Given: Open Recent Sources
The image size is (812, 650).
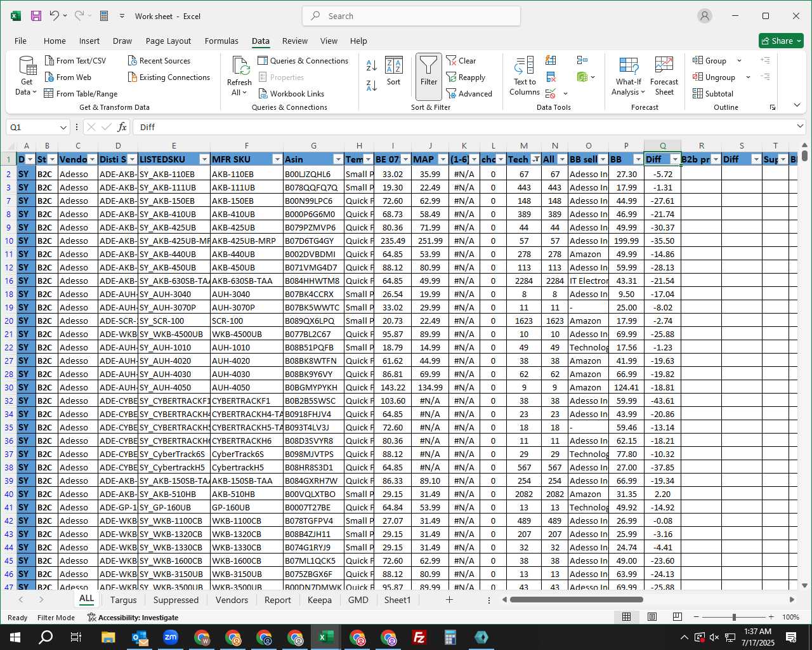Looking at the screenshot, I should click(159, 60).
